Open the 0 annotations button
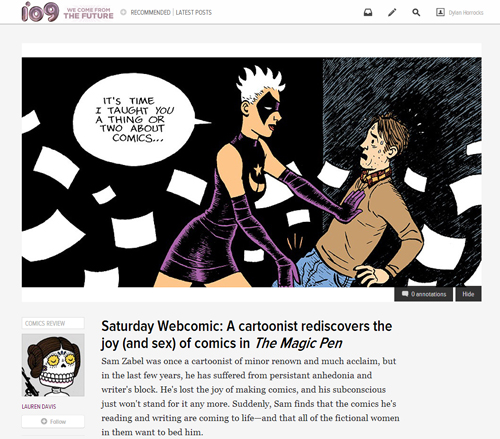The width and height of the screenshot is (500, 439). (x=424, y=294)
